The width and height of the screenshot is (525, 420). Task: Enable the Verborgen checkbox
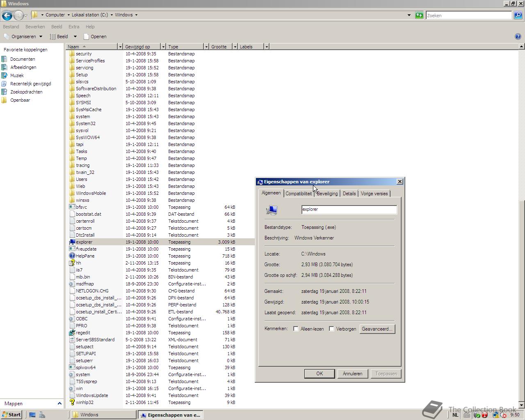pyautogui.click(x=331, y=329)
